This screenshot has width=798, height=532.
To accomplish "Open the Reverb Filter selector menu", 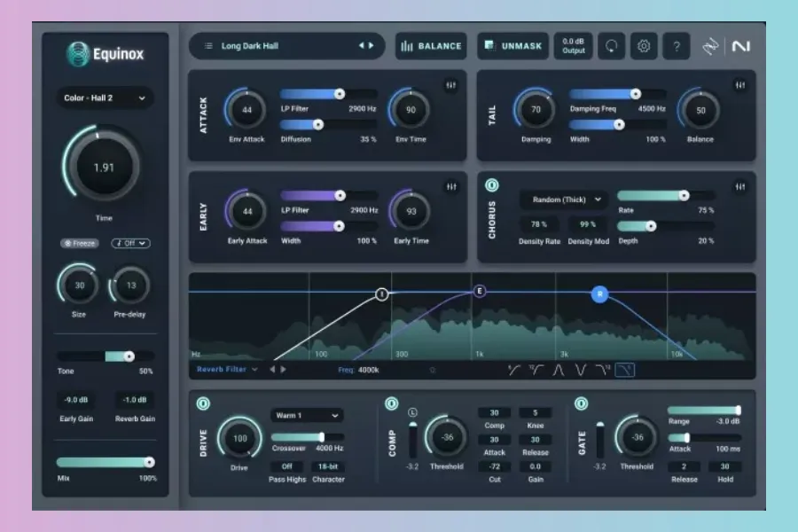I will tap(228, 369).
